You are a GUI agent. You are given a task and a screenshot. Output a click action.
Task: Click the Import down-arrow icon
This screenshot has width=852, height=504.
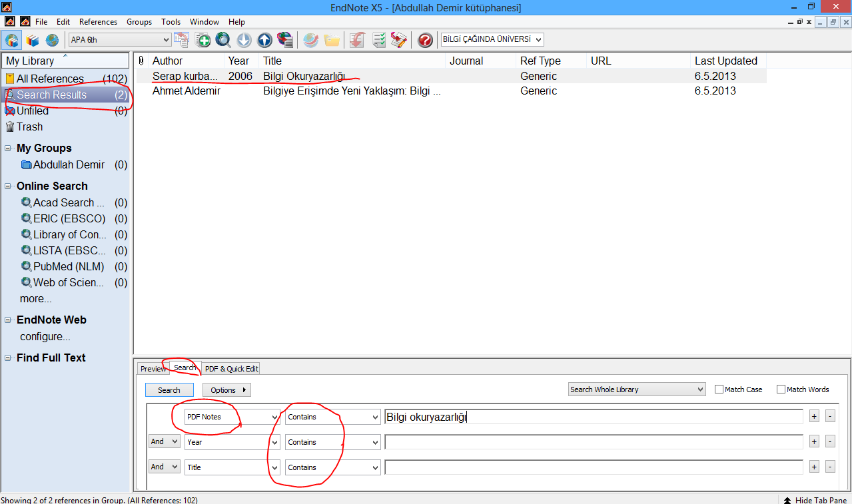(244, 40)
